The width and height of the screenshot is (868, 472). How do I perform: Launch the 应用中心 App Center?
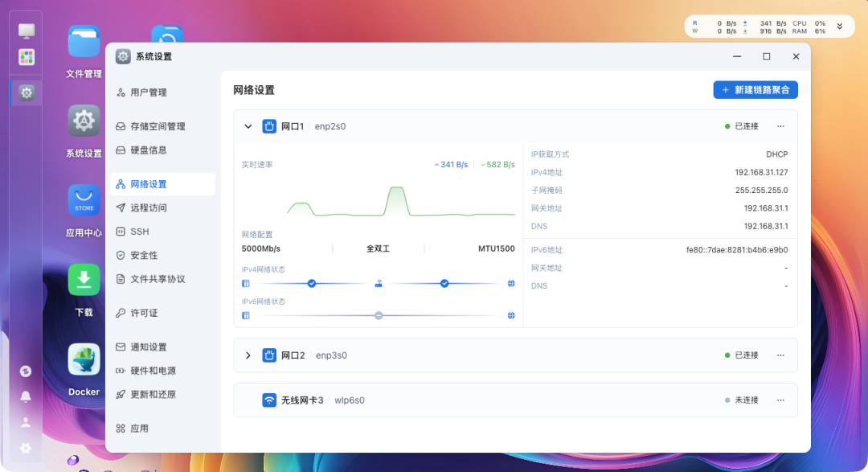click(84, 200)
